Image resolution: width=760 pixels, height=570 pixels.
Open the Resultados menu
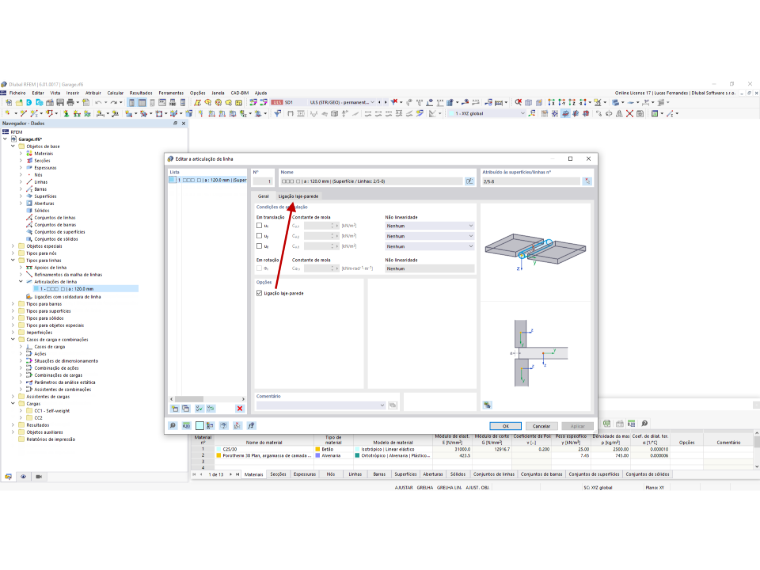pyautogui.click(x=141, y=93)
